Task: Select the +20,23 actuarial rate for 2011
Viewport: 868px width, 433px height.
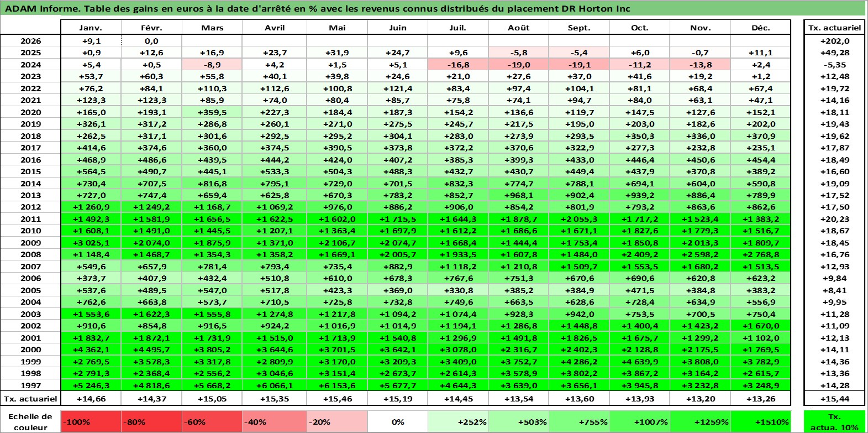Action: coord(834,219)
